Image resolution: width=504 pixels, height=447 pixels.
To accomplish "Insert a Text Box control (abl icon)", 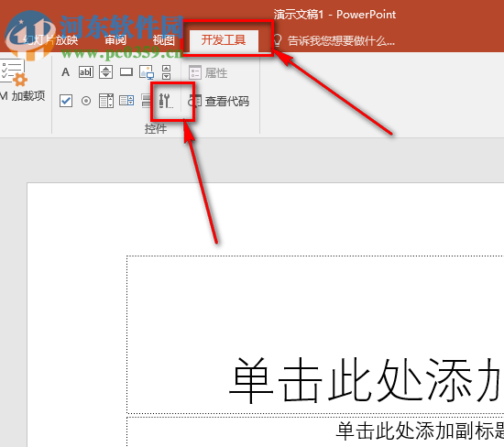I will coord(86,72).
